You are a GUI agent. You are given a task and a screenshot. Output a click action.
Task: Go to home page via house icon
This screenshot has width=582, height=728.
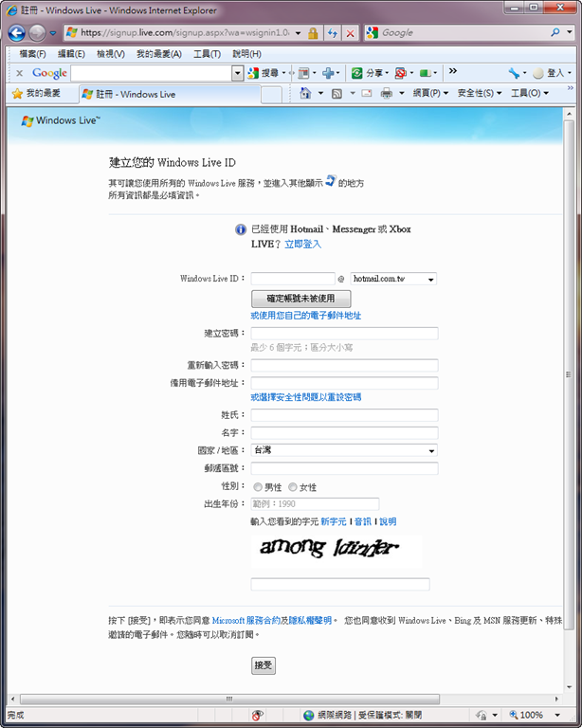(305, 93)
